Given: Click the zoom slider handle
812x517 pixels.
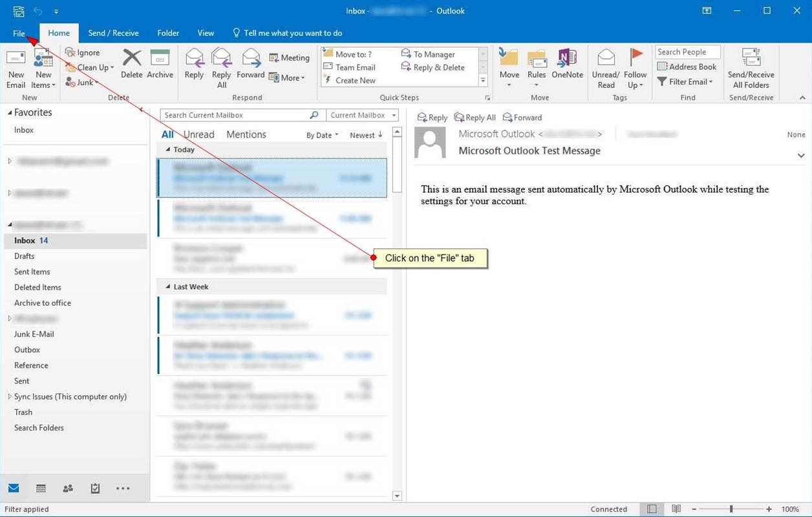Looking at the screenshot, I should (x=731, y=509).
